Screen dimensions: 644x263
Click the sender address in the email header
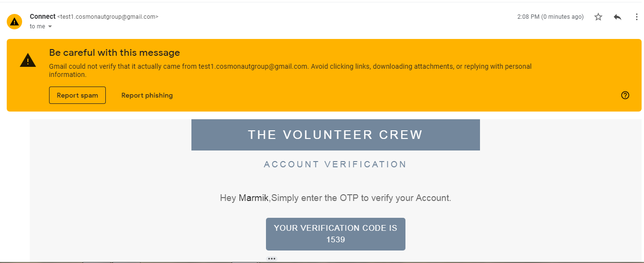(108, 17)
